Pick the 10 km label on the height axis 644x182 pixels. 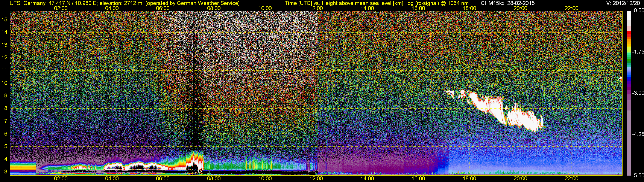(5, 83)
